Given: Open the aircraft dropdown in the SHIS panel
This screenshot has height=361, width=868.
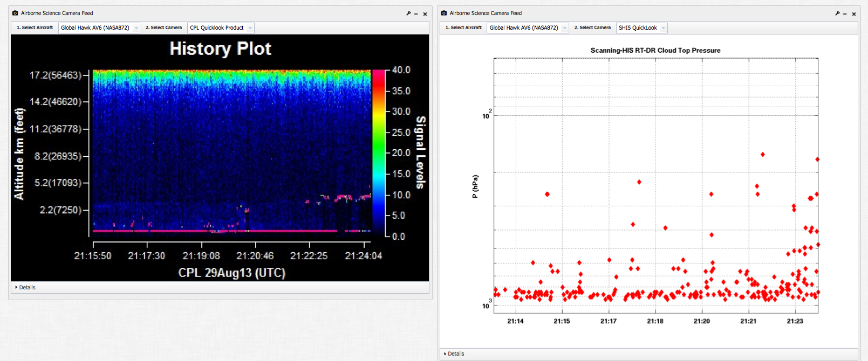Looking at the screenshot, I should click(x=528, y=27).
